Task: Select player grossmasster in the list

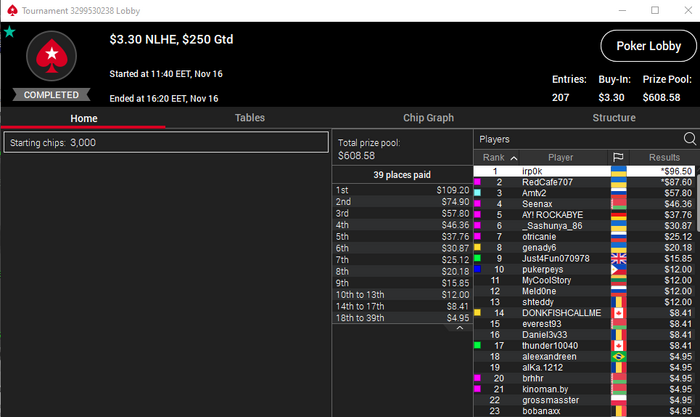Action: 584,400
